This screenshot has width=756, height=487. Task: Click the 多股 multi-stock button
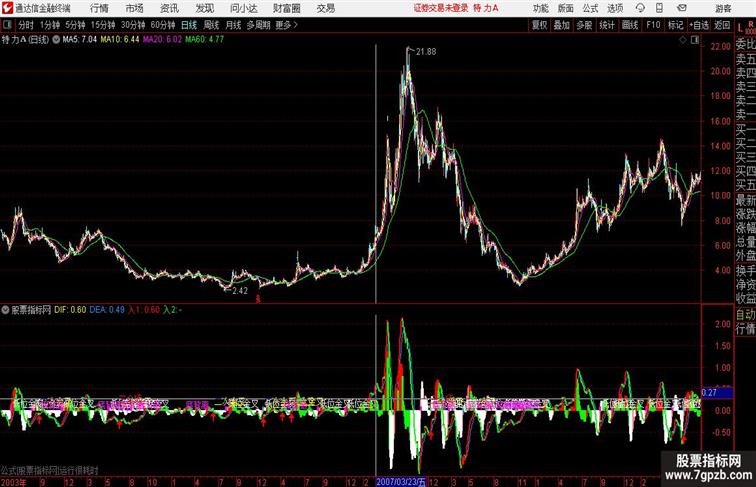pyautogui.click(x=584, y=25)
